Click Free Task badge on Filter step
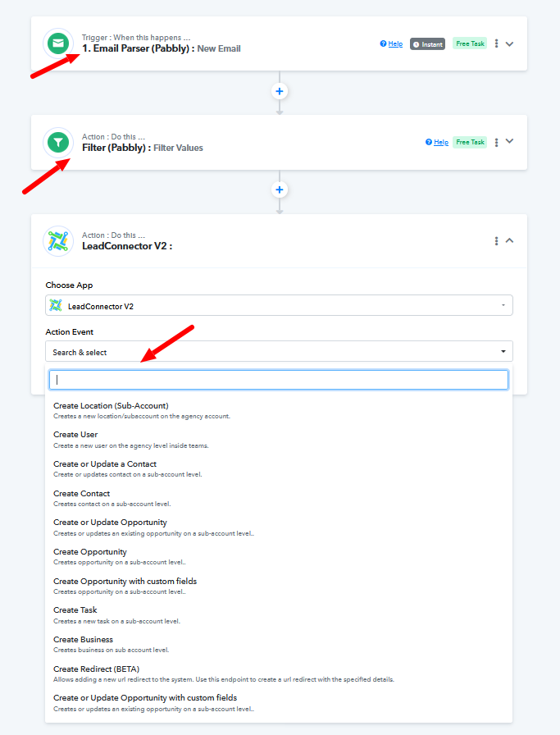 pos(470,142)
